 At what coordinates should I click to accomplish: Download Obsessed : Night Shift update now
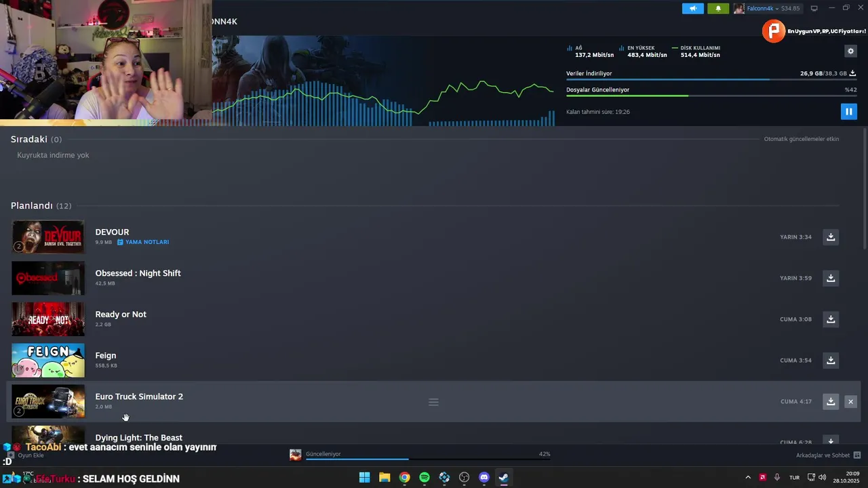831,278
